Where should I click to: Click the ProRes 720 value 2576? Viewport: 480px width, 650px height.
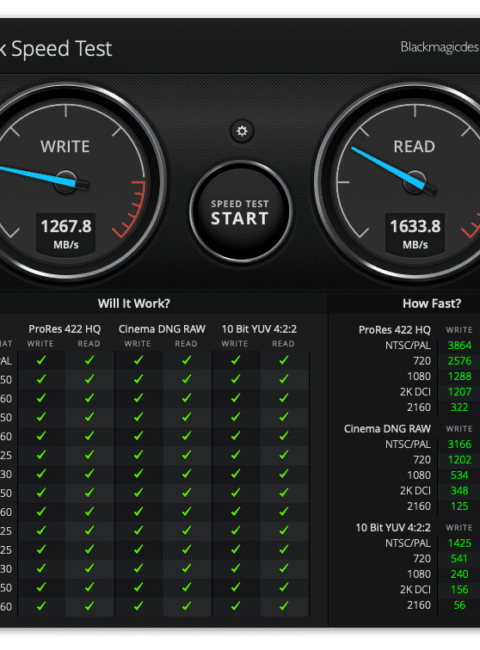tap(459, 361)
